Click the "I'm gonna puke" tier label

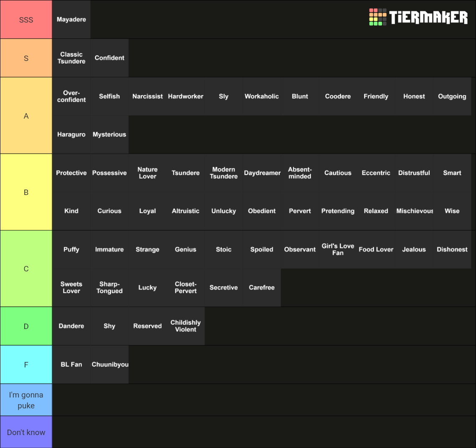(26, 400)
